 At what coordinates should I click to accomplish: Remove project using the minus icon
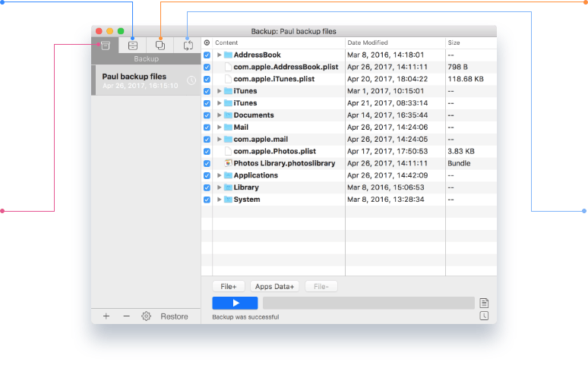[126, 316]
